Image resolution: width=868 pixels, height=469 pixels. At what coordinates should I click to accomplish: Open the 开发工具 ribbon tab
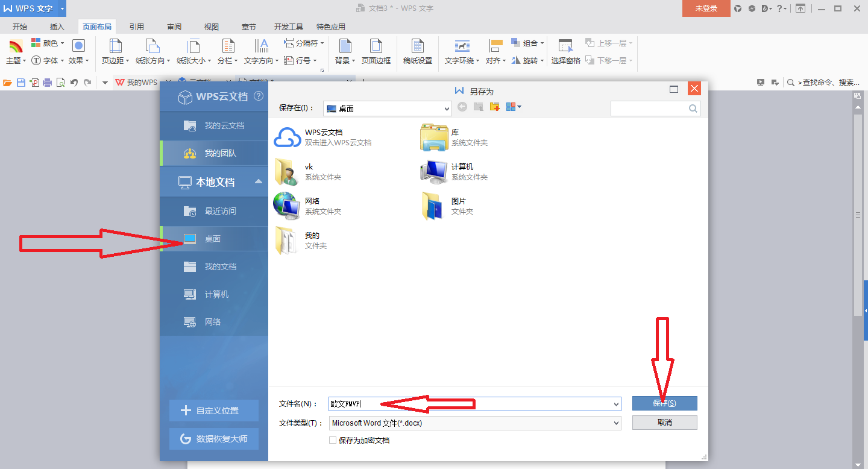289,27
